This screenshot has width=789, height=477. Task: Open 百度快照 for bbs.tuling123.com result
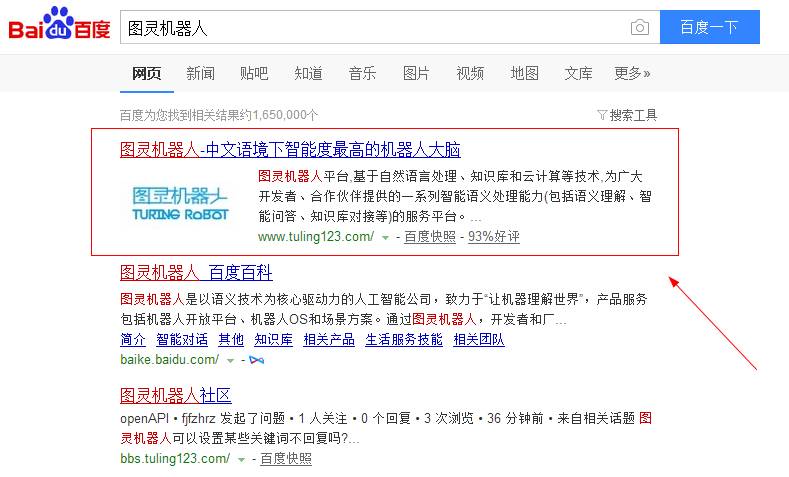[x=286, y=458]
